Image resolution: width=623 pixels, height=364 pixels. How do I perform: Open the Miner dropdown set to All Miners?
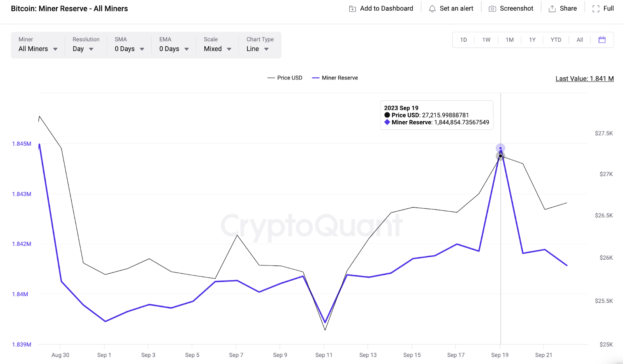tap(38, 49)
